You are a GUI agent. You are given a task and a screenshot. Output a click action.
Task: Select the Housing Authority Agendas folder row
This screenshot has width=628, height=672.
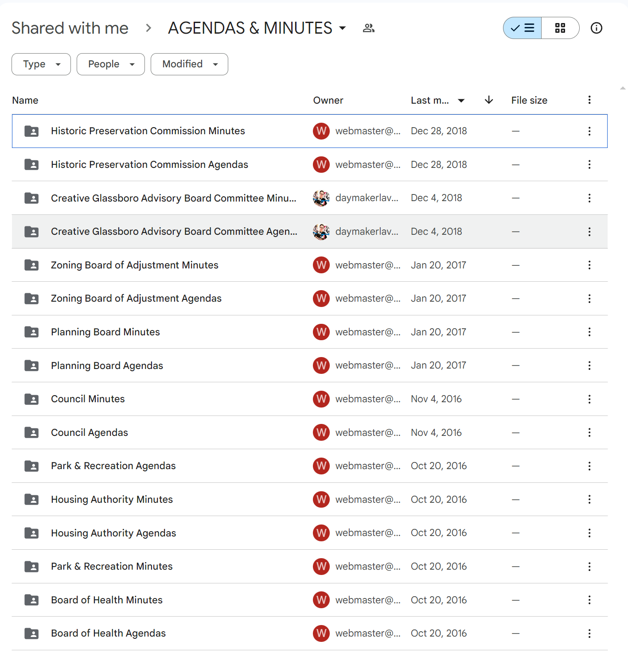tap(310, 533)
